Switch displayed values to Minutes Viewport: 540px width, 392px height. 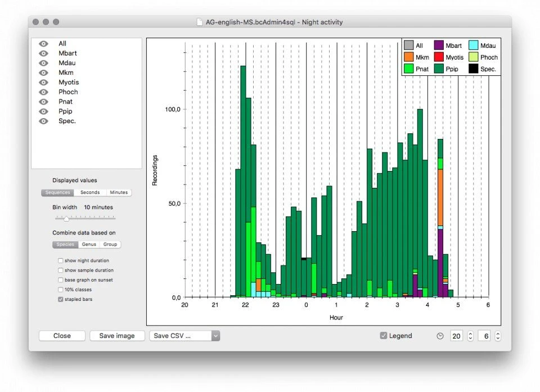(119, 192)
